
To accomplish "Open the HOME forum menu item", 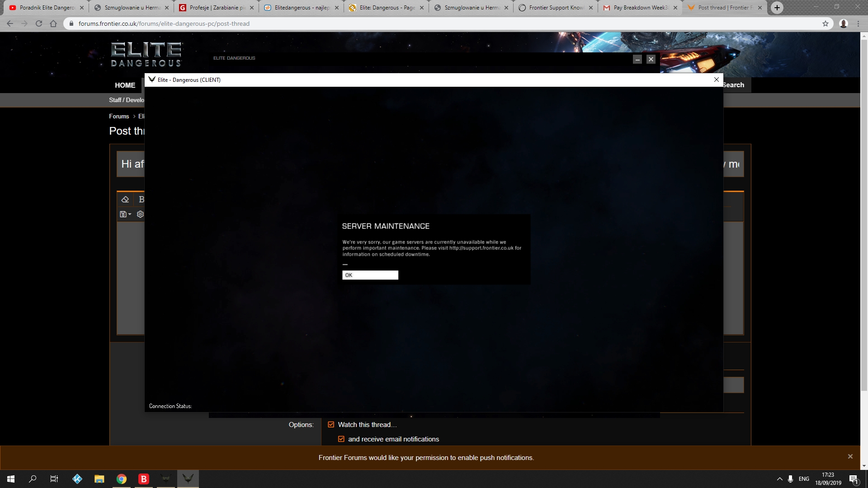I will pos(125,85).
